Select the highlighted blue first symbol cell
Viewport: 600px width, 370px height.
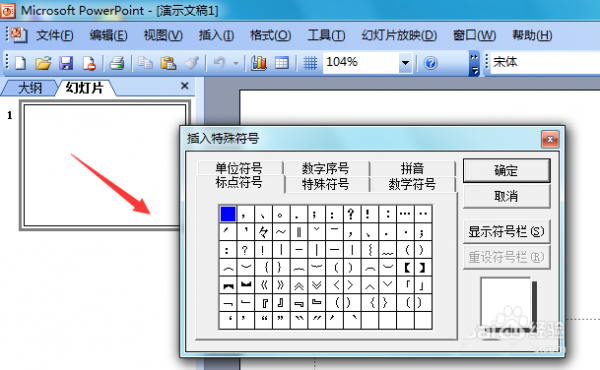point(228,214)
